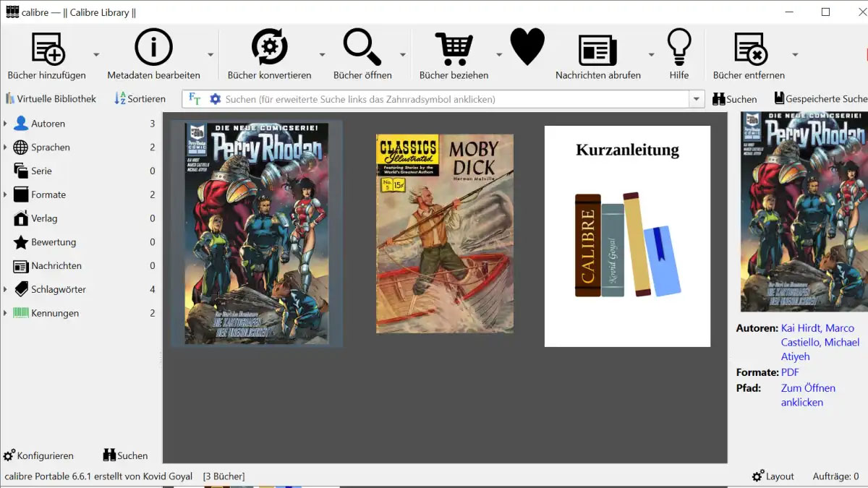Open Hilfe via the lightbulb icon
Image resolution: width=868 pixels, height=488 pixels.
click(x=678, y=47)
